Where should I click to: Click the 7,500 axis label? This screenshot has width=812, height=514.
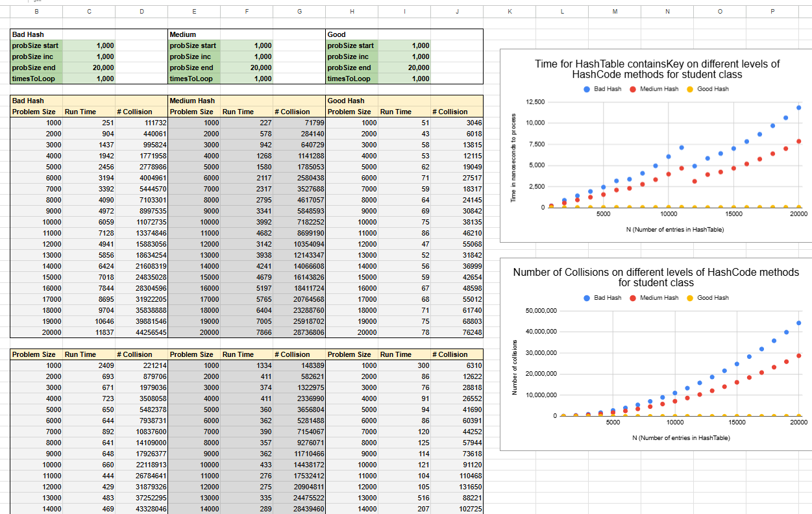(x=537, y=144)
